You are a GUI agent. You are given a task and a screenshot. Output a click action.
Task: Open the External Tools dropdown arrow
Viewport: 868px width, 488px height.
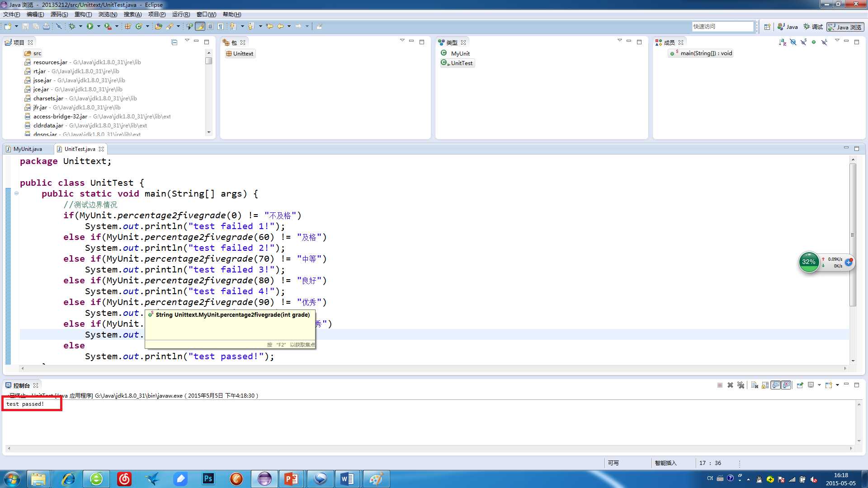117,26
